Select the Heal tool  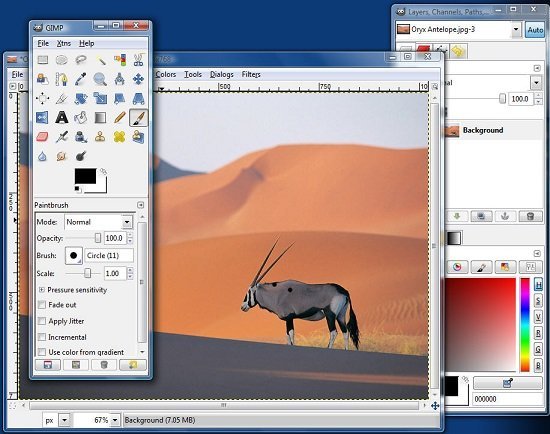coord(119,136)
